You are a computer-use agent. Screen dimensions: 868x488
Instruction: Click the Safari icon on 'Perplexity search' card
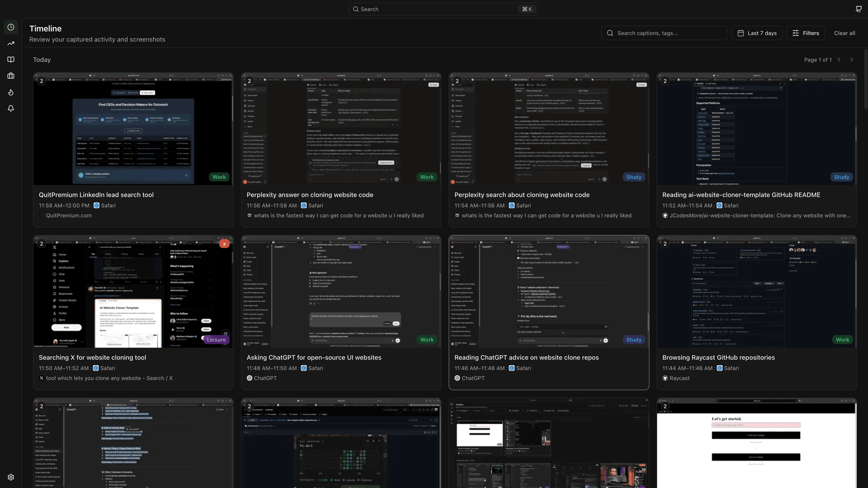pyautogui.click(x=512, y=205)
